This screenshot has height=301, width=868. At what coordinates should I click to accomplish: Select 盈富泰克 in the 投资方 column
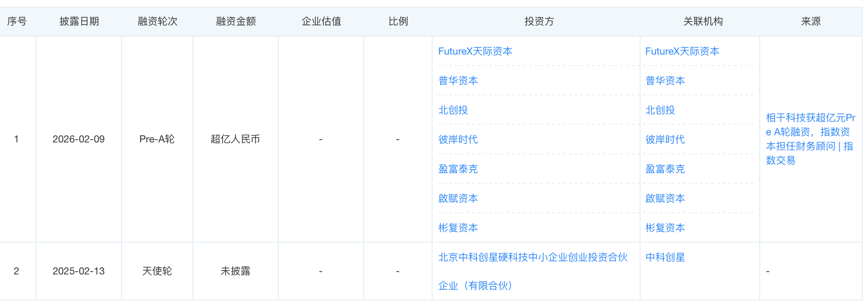click(458, 169)
